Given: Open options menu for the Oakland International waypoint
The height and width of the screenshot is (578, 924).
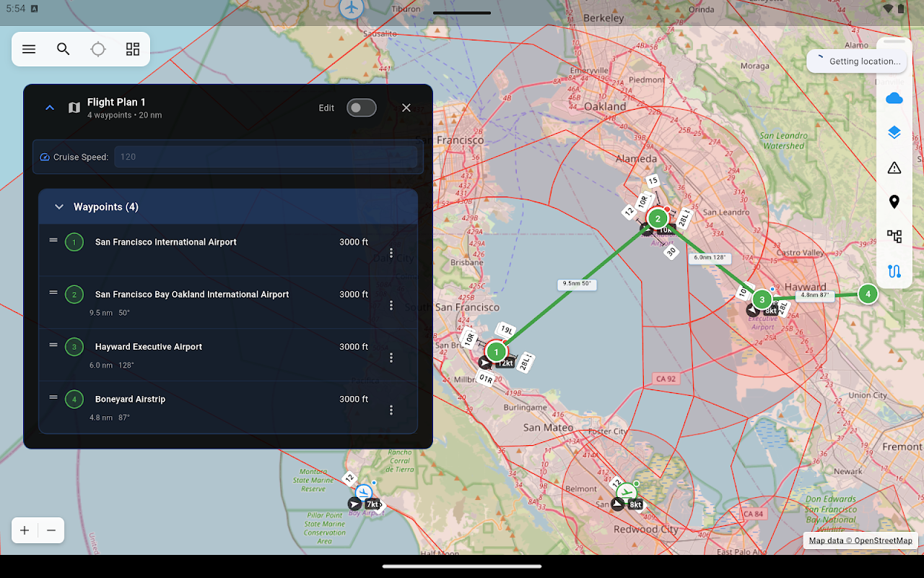Looking at the screenshot, I should (x=391, y=306).
